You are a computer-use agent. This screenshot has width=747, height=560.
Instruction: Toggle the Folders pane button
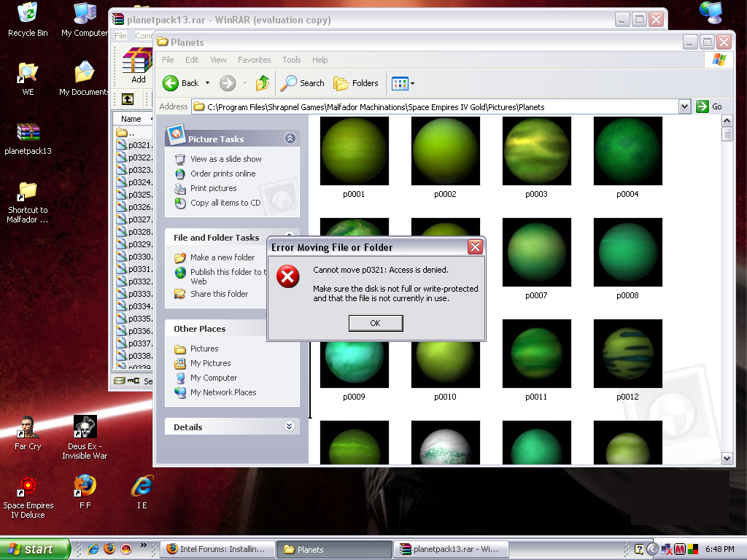pos(357,83)
